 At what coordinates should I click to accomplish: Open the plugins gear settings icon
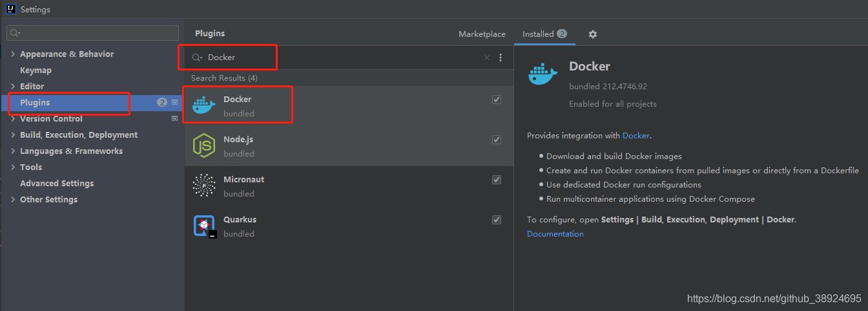593,34
